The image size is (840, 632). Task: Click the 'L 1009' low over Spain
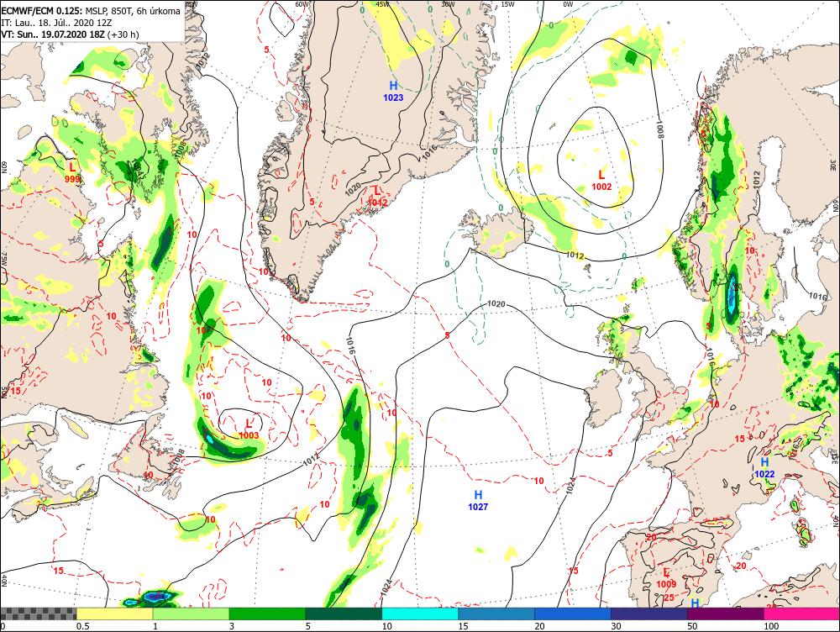pyautogui.click(x=666, y=578)
